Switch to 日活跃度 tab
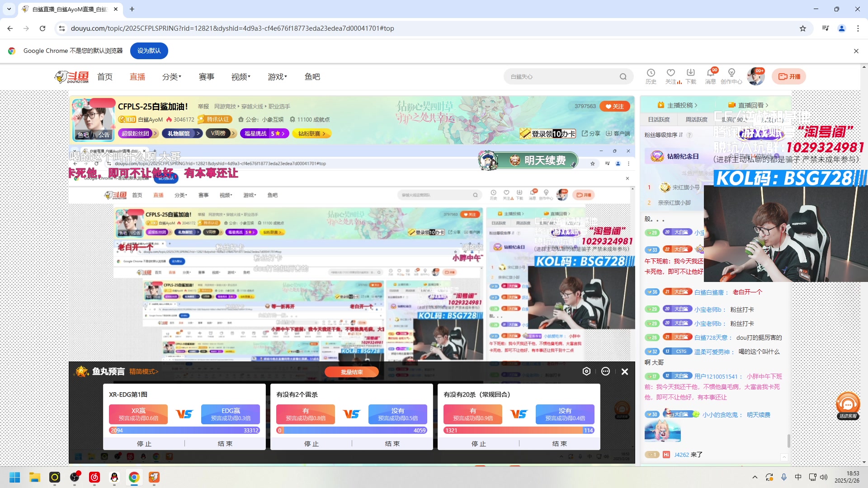The width and height of the screenshot is (868, 488). click(659, 119)
